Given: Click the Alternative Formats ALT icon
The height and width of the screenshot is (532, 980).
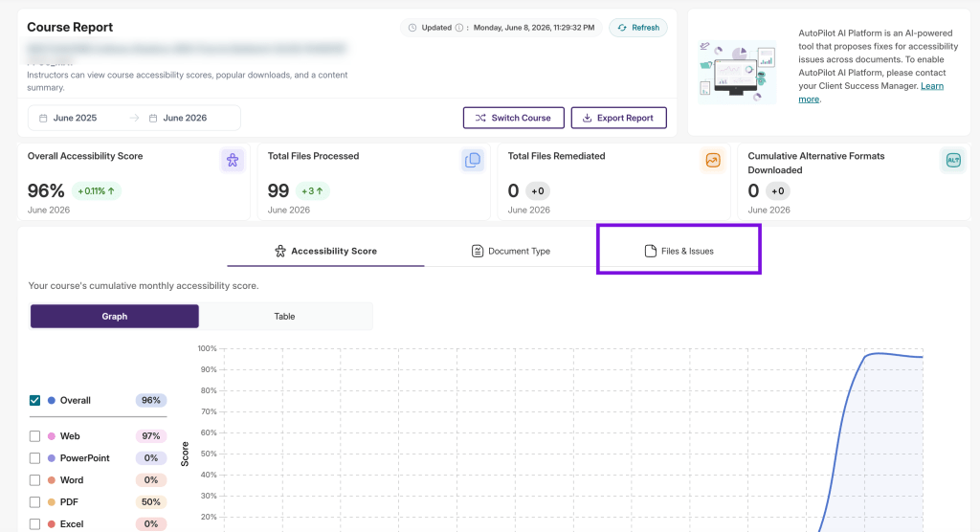Looking at the screenshot, I should [x=953, y=160].
